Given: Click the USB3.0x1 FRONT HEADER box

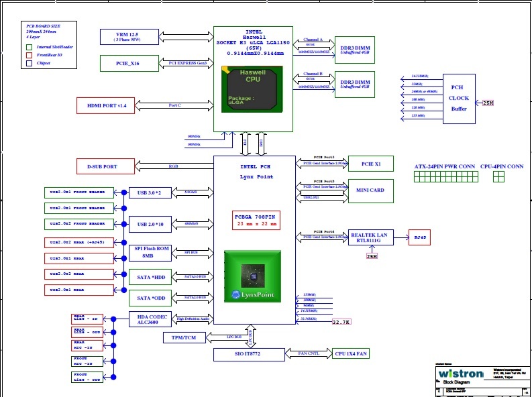Looking at the screenshot, I should pyautogui.click(x=79, y=192).
